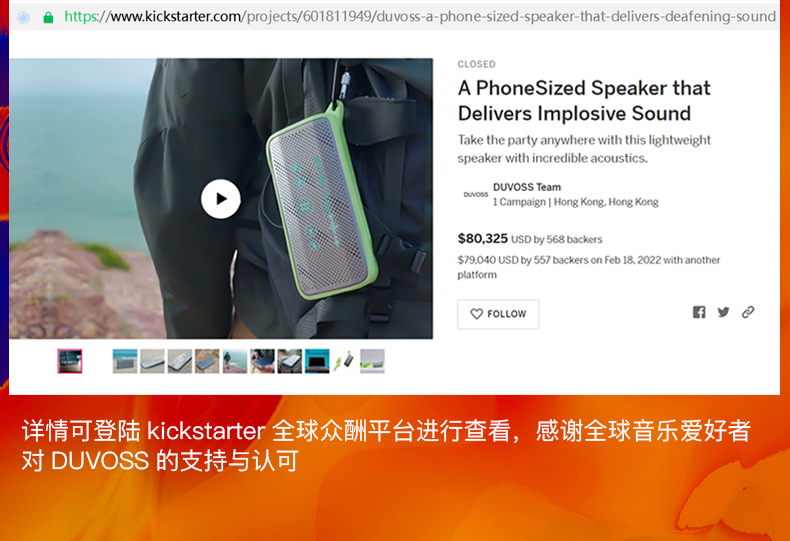
Task: Select the laptop on teal background thumbnail
Action: tap(317, 361)
